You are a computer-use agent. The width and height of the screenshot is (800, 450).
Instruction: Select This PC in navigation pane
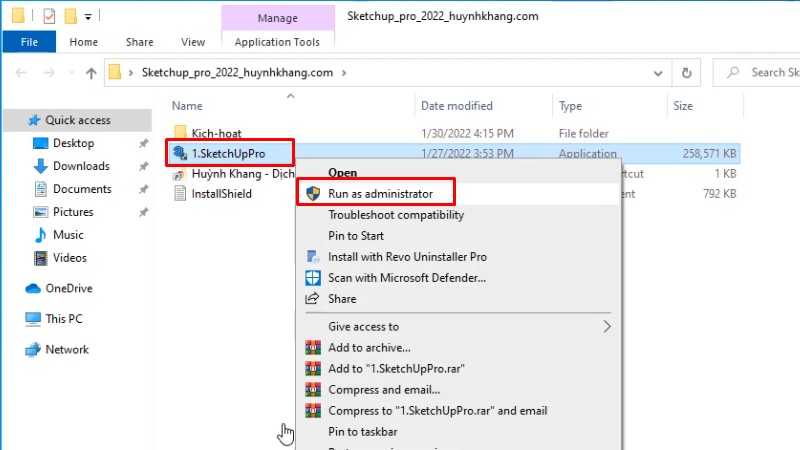click(x=64, y=319)
